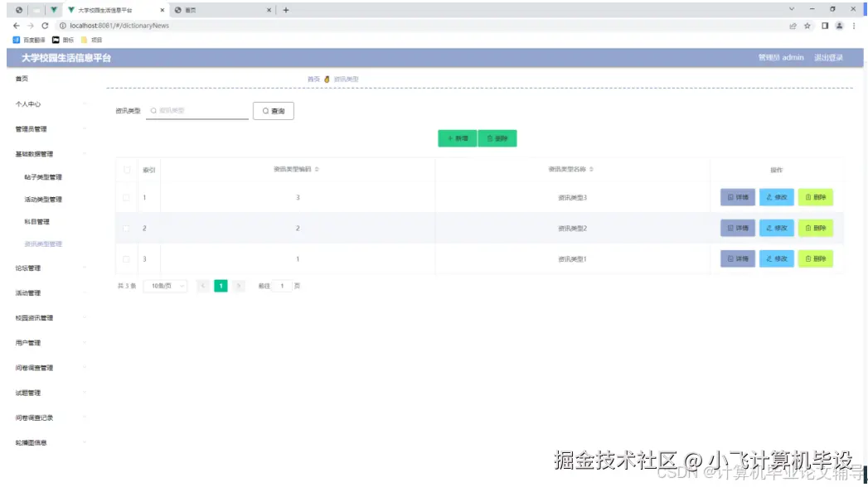868x487 pixels.
Task: Open 详情 for row 资讯类型1
Action: [737, 258]
